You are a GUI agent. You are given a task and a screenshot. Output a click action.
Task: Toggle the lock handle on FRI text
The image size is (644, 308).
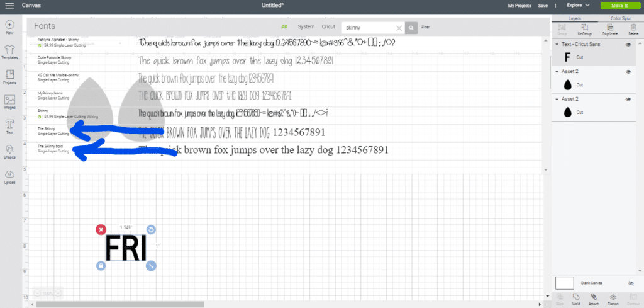click(101, 266)
